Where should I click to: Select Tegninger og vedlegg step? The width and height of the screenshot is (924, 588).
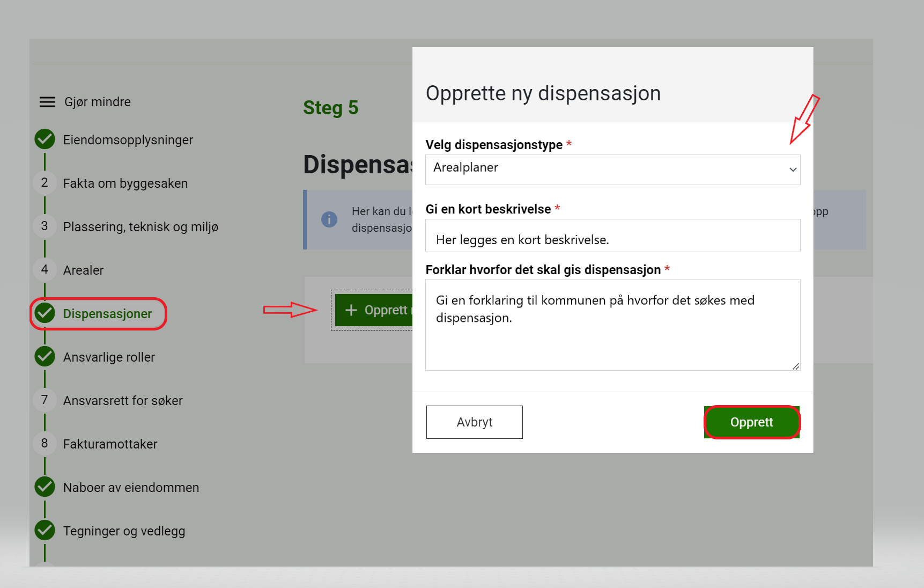pos(124,531)
